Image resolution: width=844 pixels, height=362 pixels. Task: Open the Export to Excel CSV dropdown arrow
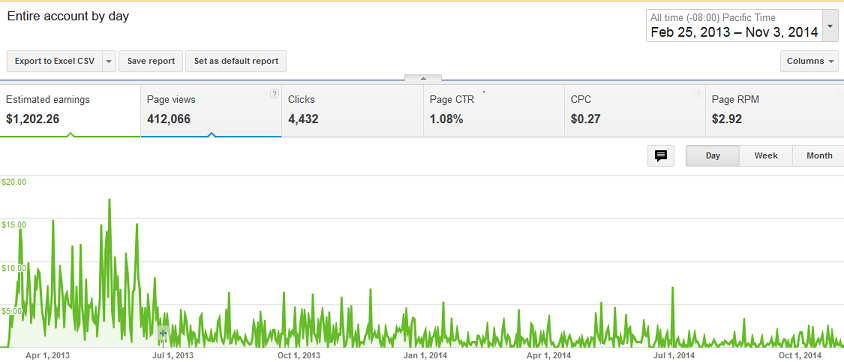(x=109, y=61)
